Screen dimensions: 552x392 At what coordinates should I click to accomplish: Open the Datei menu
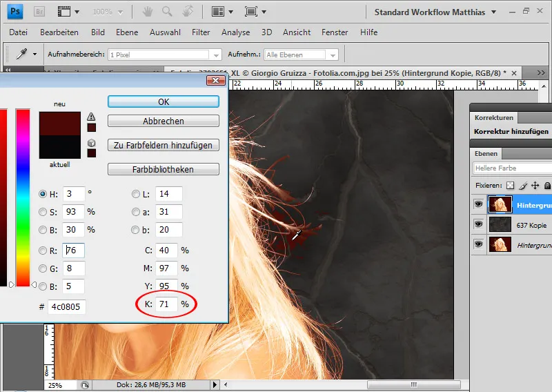(x=19, y=32)
